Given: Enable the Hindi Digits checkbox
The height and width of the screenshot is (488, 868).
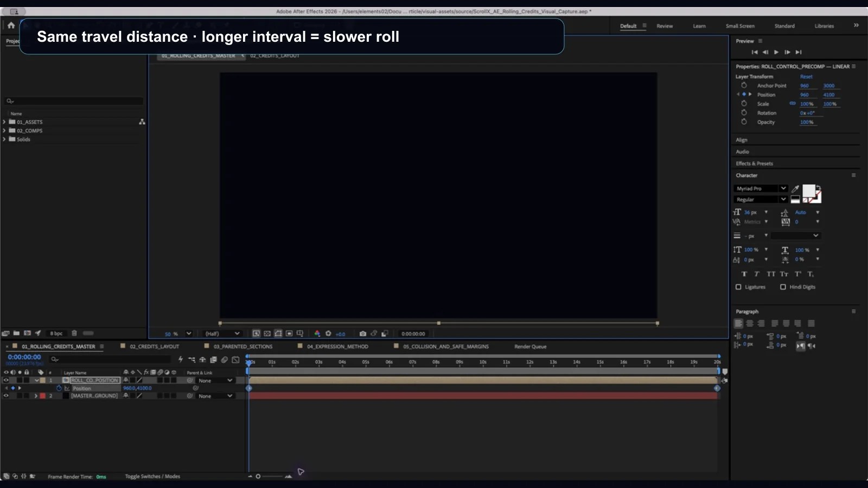Looking at the screenshot, I should point(783,287).
